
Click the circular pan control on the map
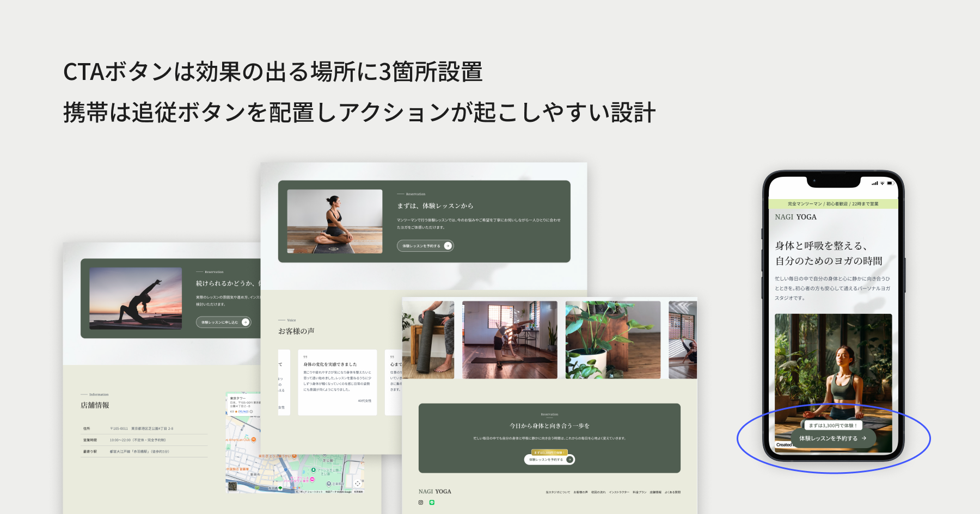pyautogui.click(x=358, y=484)
